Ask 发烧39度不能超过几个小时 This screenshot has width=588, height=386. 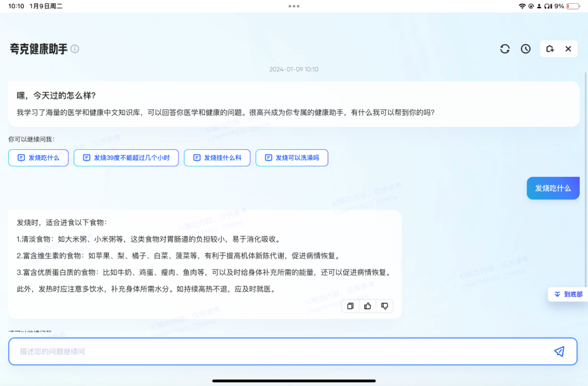tap(126, 158)
